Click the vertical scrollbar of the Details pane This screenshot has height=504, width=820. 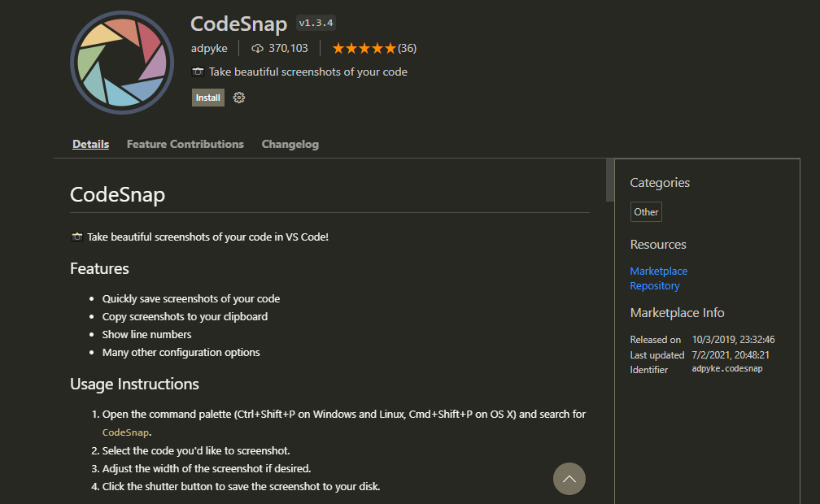point(611,180)
